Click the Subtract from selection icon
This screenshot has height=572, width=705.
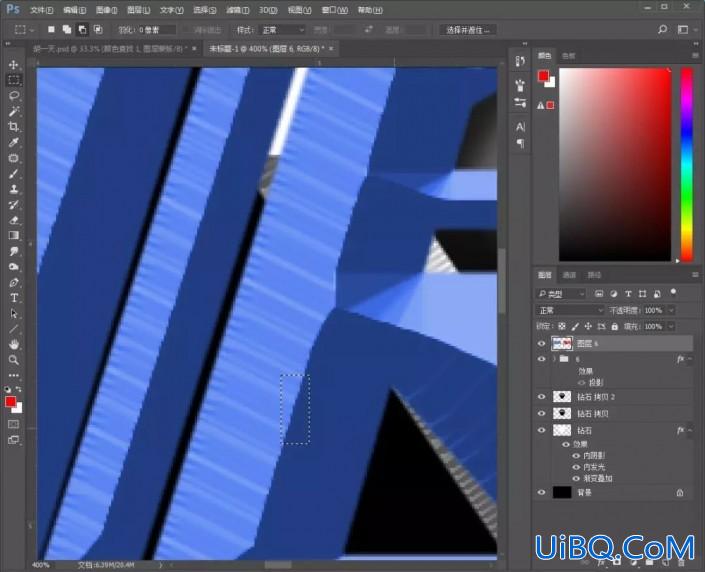pyautogui.click(x=82, y=30)
